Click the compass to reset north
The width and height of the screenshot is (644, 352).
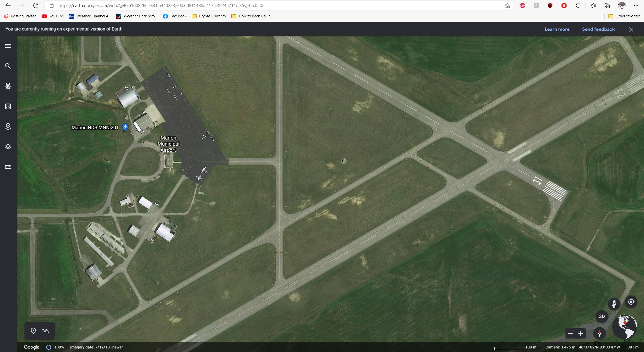pyautogui.click(x=599, y=333)
